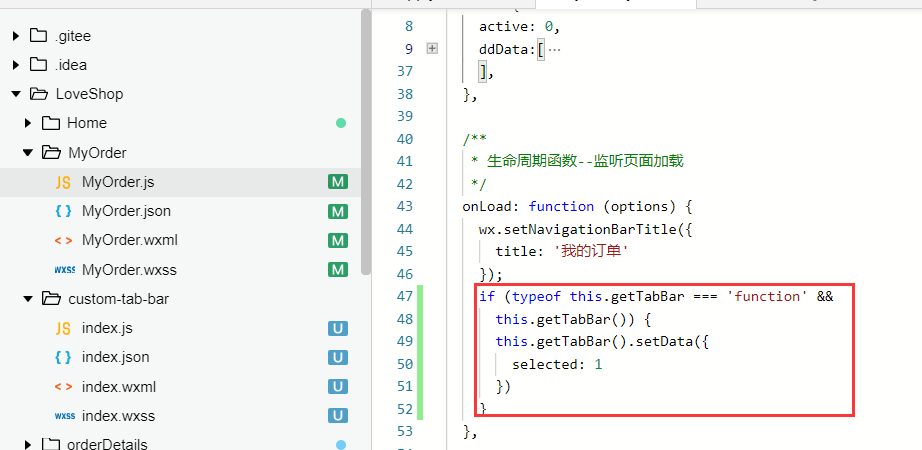Open index.wxss in custom-tab-bar

tap(118, 416)
